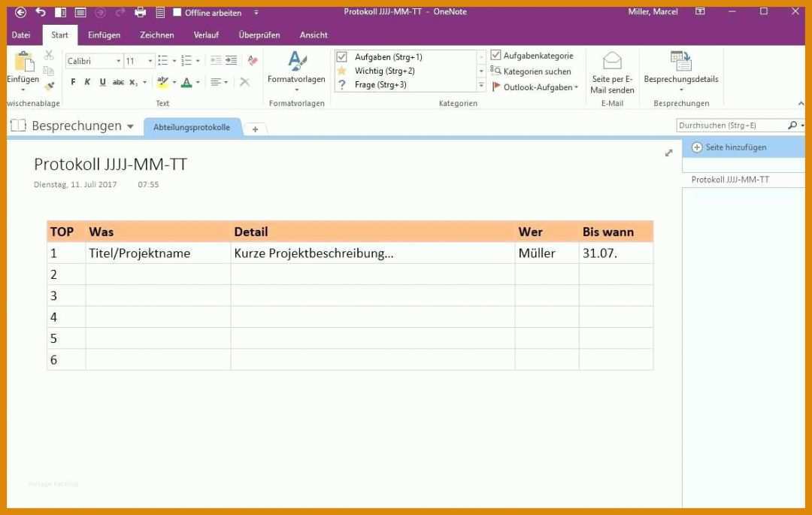Select page Protokoll JJJJ-MM-TT in page list

coord(730,180)
